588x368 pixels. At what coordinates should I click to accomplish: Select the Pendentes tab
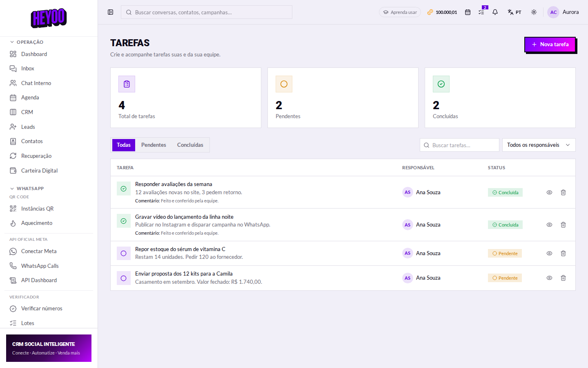(154, 145)
